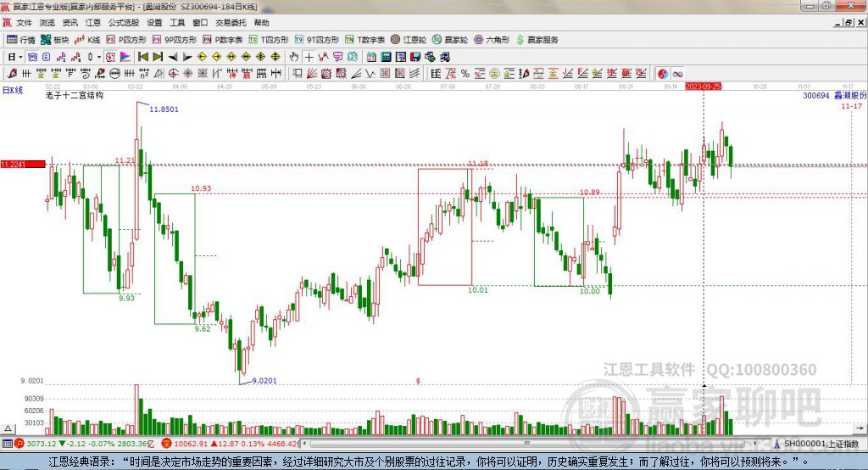Select the crosshair target circle tool
Screen dimensions: 868x470
click(173, 73)
